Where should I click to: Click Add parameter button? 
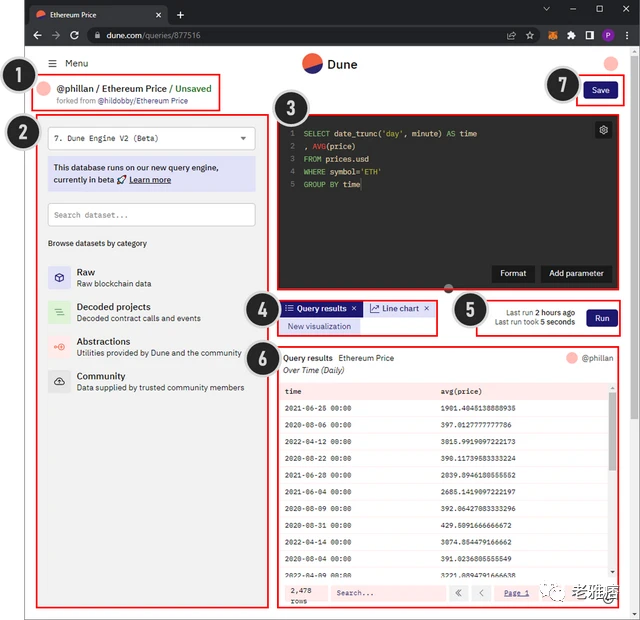point(576,273)
